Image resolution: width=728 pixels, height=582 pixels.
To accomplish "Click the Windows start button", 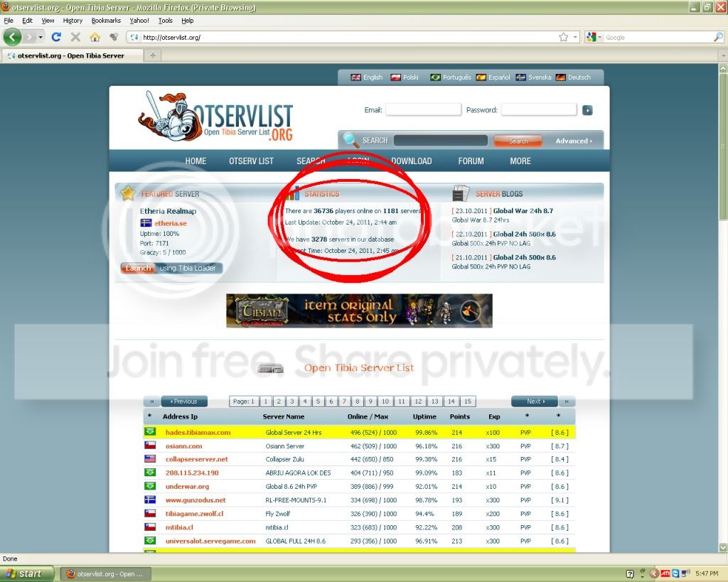I will click(x=28, y=573).
